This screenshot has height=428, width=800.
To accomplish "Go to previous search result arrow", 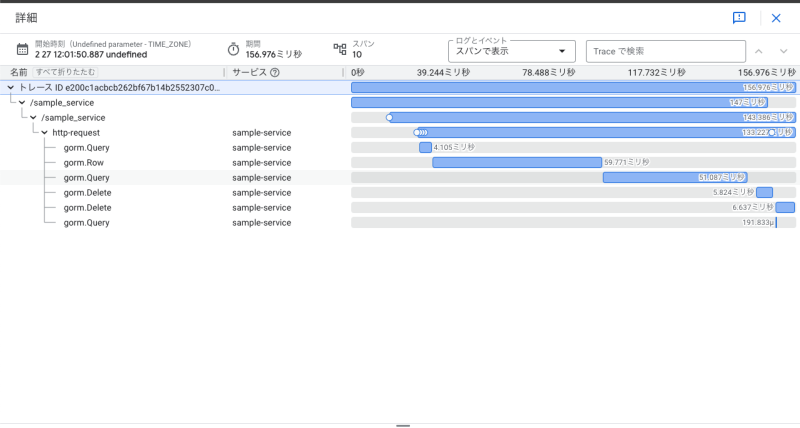I will tap(759, 51).
